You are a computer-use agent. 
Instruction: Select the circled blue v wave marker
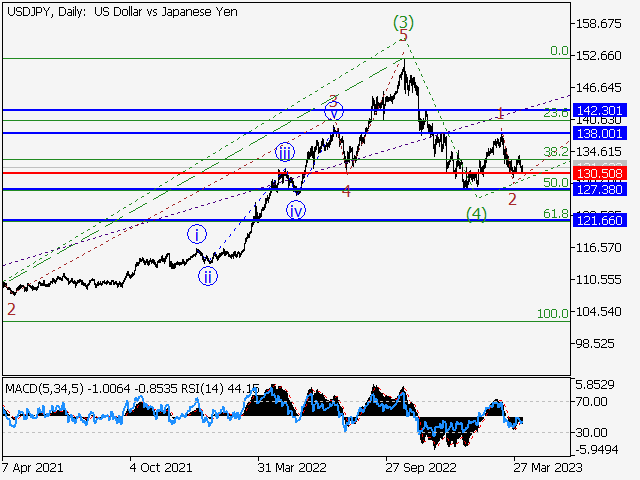point(334,111)
